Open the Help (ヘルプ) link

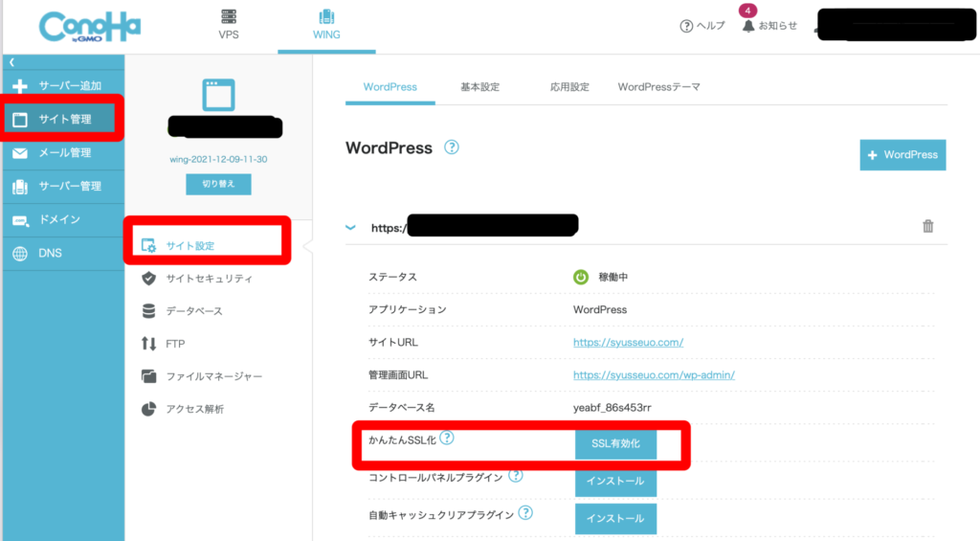click(702, 26)
